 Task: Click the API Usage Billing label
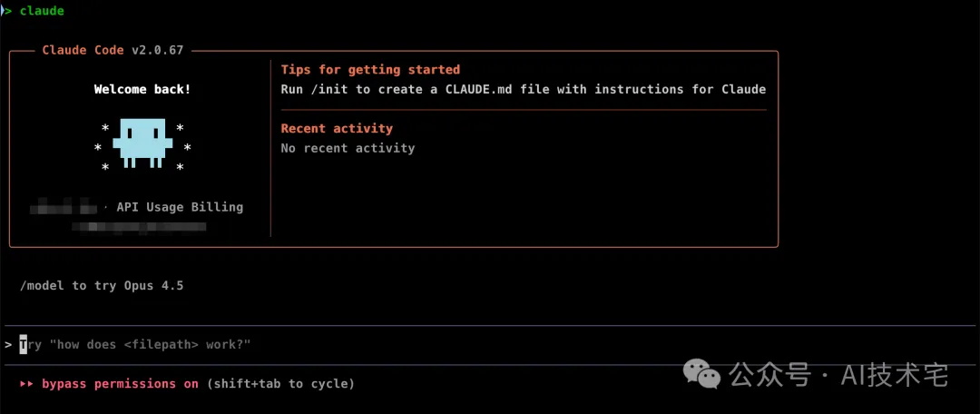click(x=180, y=207)
